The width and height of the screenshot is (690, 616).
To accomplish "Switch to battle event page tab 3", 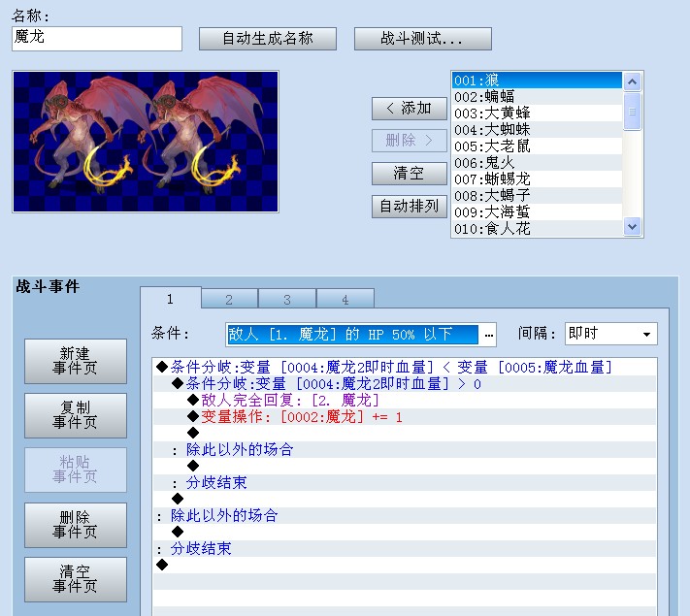I will pyautogui.click(x=287, y=300).
